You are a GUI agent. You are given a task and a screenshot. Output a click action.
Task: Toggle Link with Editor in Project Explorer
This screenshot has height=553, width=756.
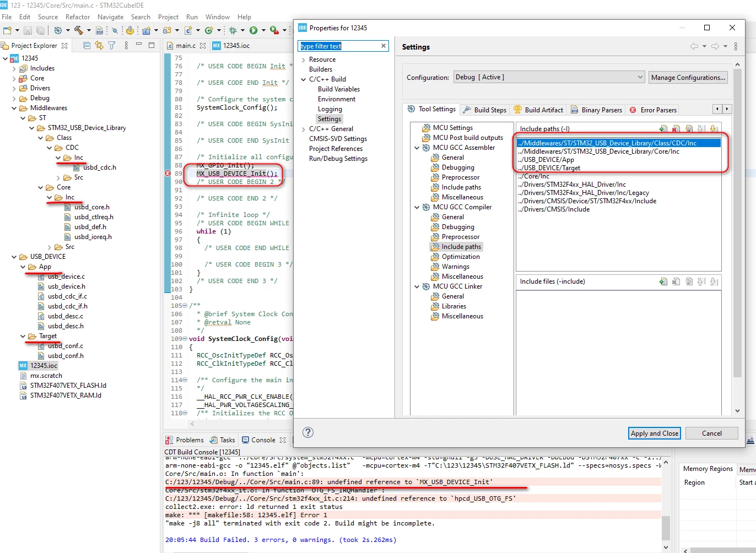99,46
